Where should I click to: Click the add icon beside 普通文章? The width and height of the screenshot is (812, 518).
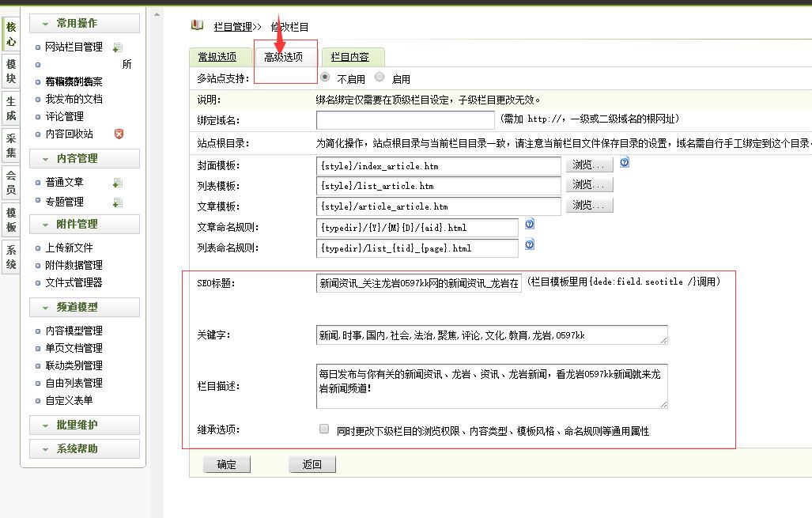pyautogui.click(x=117, y=183)
